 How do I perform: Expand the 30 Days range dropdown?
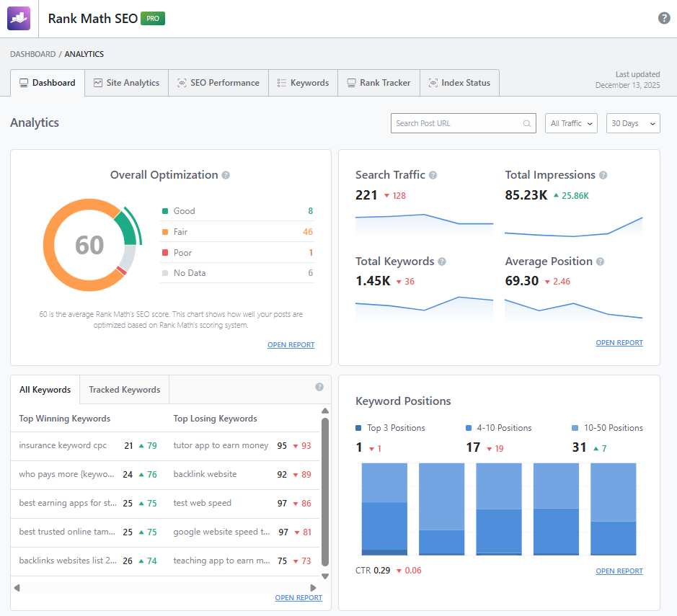tap(633, 123)
